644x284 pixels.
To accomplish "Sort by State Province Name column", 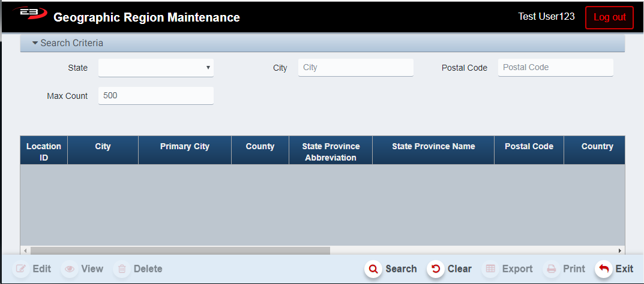I will point(433,147).
